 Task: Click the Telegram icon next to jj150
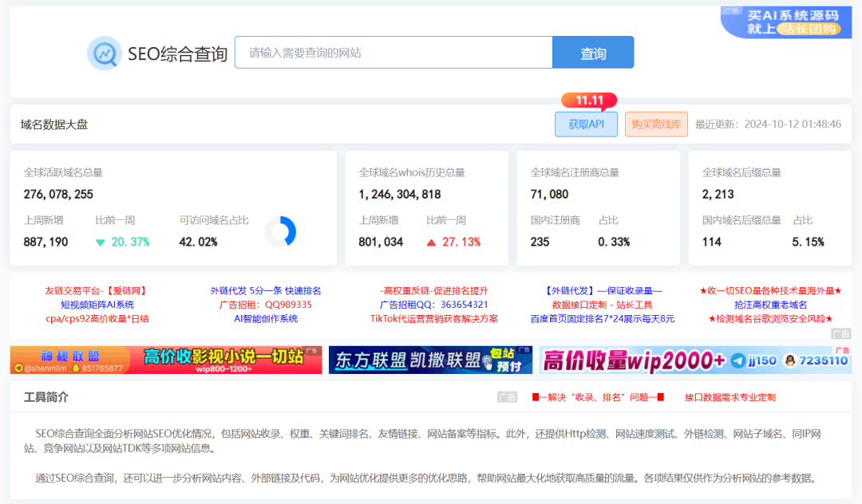tap(739, 361)
